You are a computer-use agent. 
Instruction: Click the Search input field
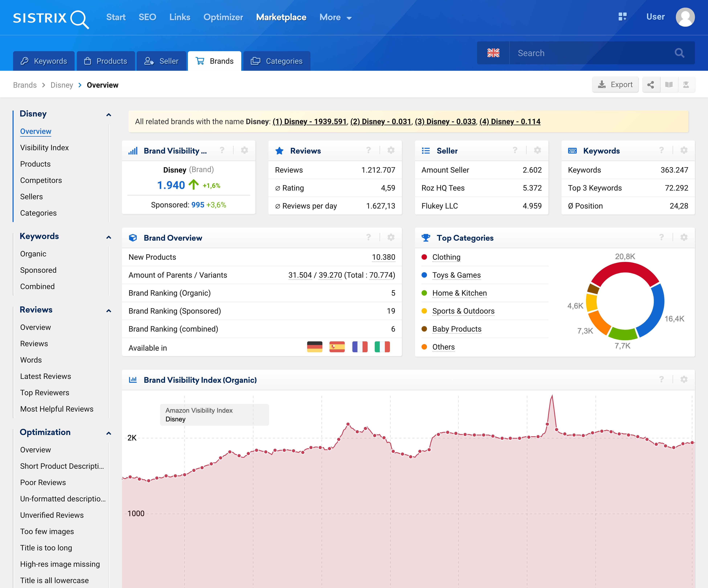(x=592, y=53)
